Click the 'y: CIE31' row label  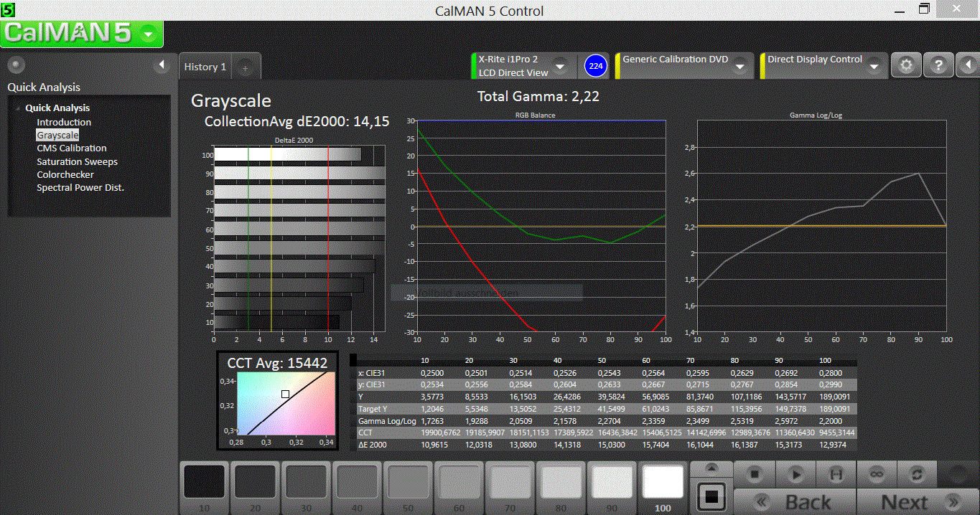pos(370,384)
